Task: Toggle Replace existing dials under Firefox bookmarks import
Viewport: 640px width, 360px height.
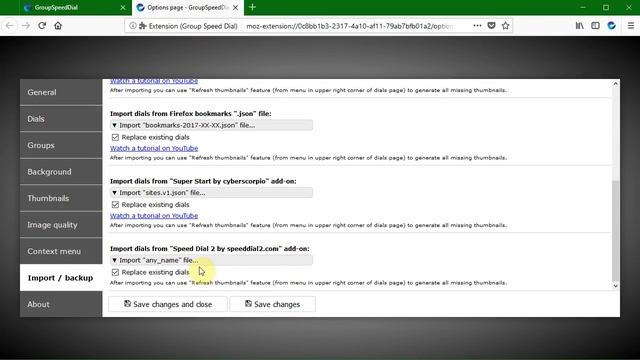Action: click(x=115, y=137)
